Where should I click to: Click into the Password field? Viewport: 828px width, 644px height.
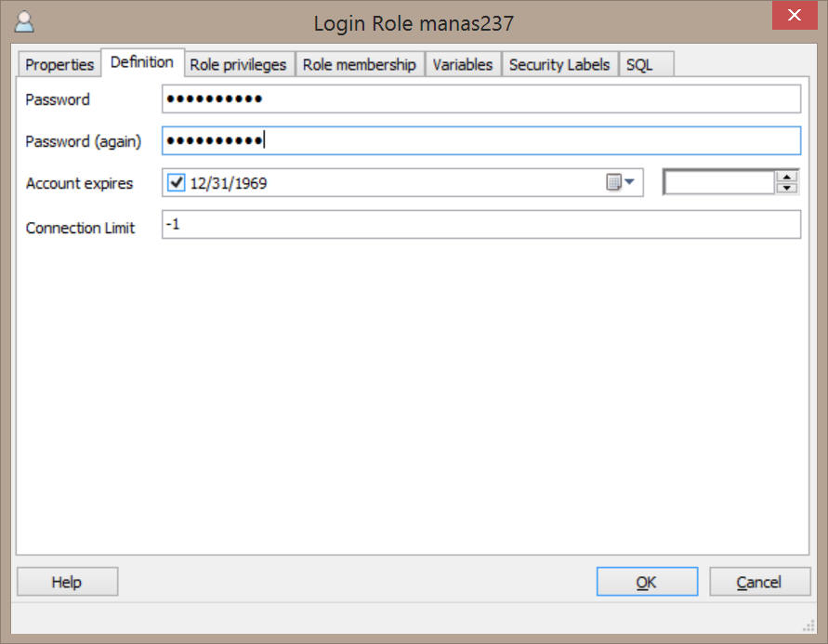pyautogui.click(x=480, y=99)
